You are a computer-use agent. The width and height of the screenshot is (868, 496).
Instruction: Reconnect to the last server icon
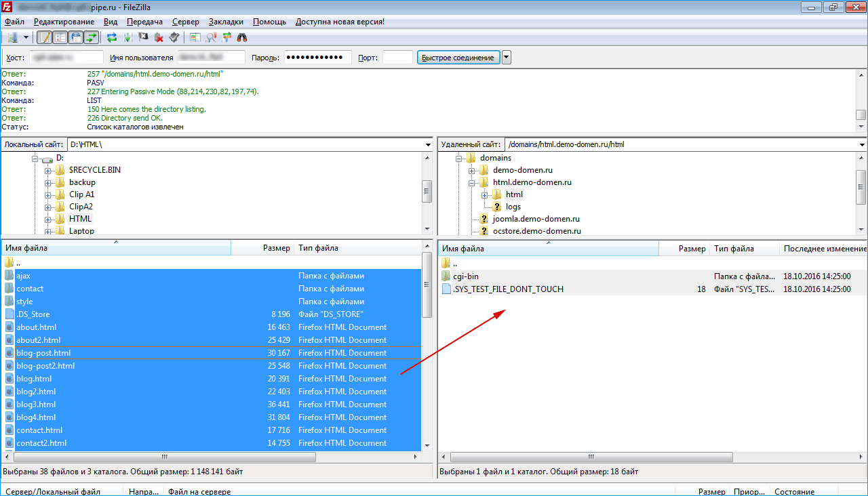(174, 37)
